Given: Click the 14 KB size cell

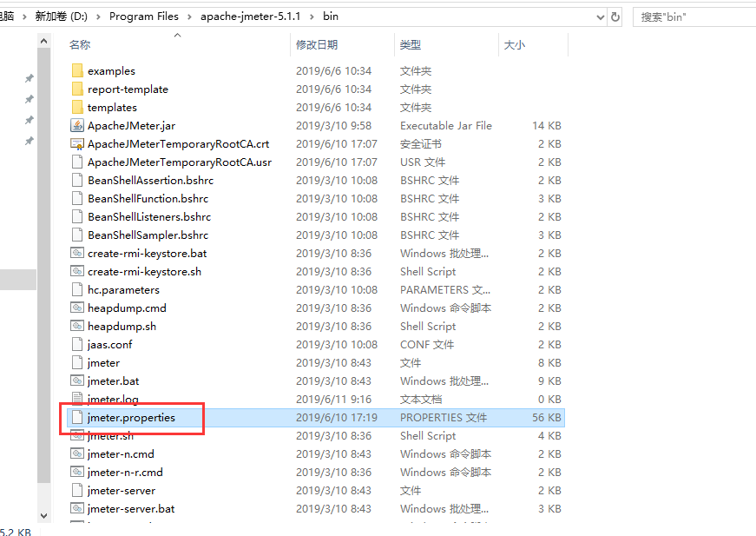Looking at the screenshot, I should (x=547, y=125).
